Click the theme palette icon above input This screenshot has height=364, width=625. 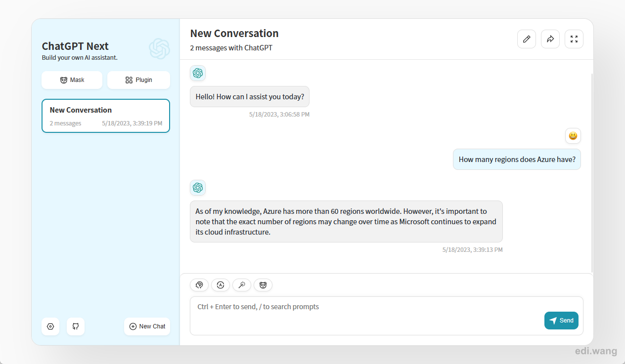click(x=199, y=285)
